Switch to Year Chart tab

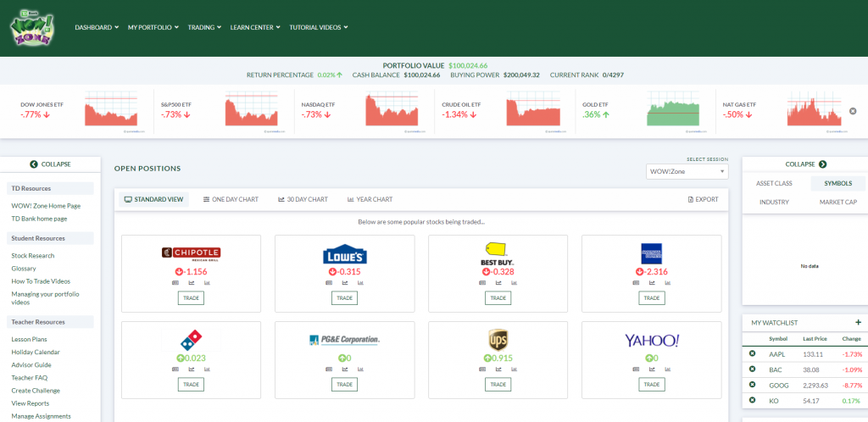click(370, 200)
